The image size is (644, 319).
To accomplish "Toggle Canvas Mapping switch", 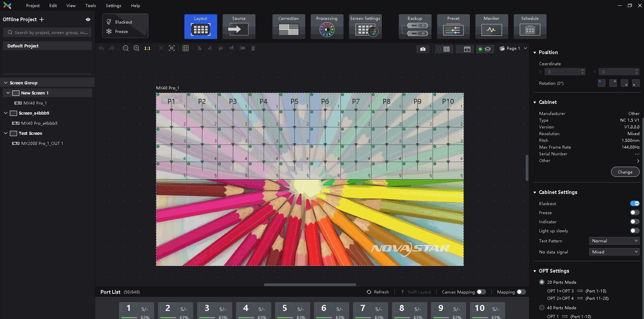I will click(481, 292).
